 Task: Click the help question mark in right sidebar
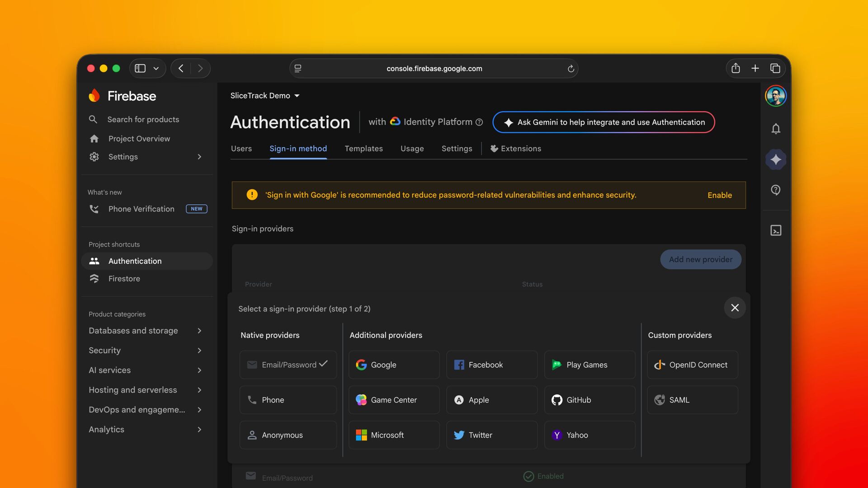[776, 190]
